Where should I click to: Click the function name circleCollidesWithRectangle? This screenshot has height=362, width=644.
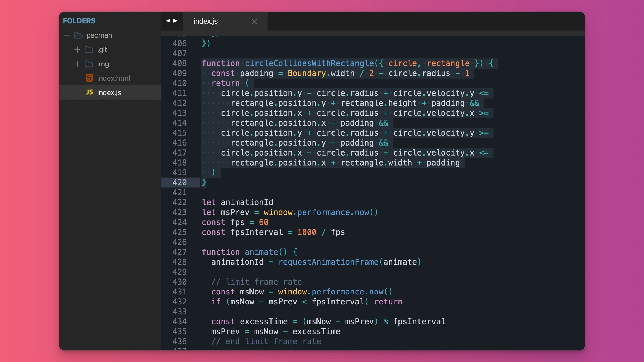[x=309, y=63]
